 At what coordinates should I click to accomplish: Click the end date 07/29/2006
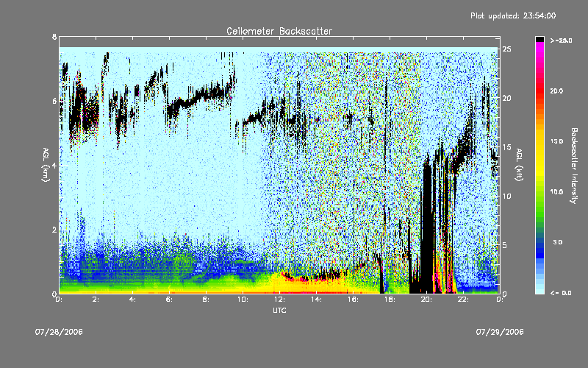[x=500, y=332]
